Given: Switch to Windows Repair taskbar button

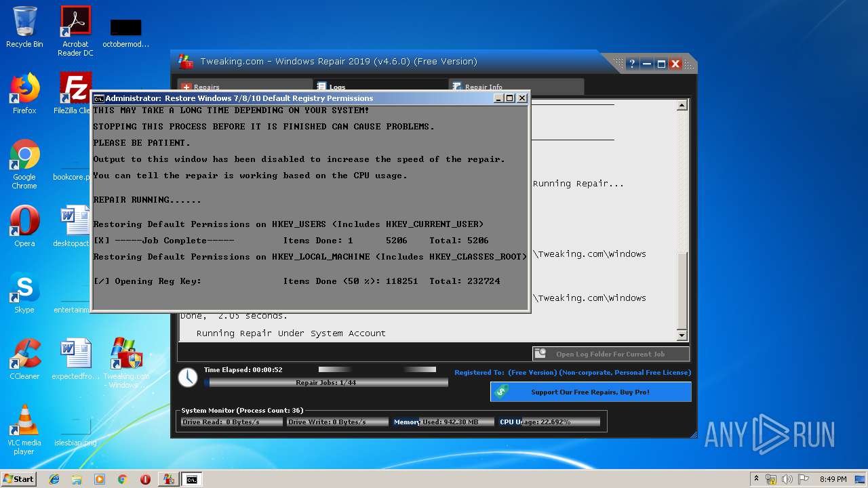Looking at the screenshot, I should click(167, 479).
